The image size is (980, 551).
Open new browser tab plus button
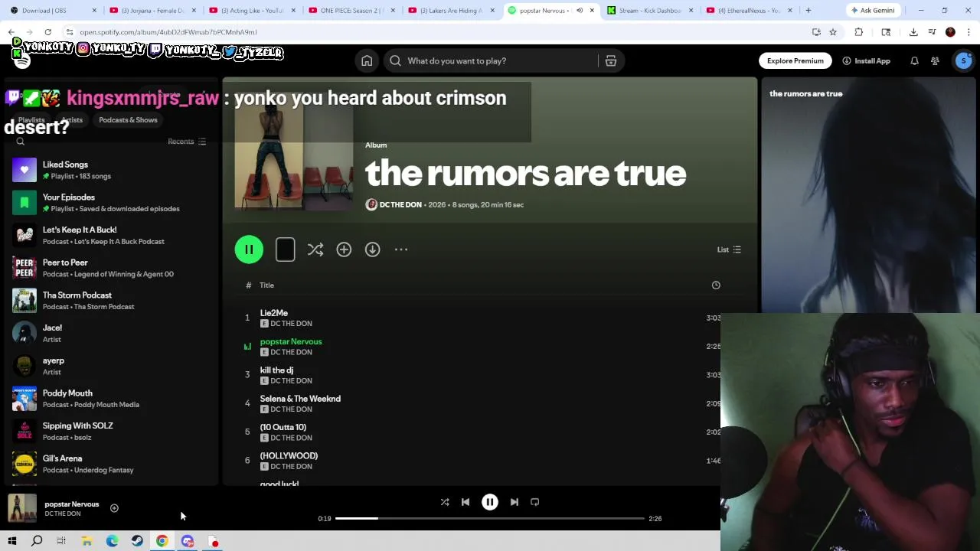[808, 10]
